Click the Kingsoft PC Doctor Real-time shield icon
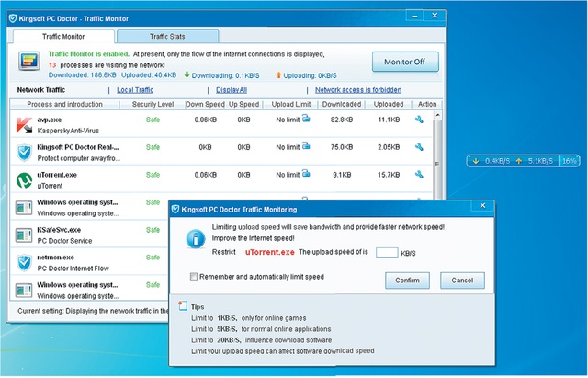The width and height of the screenshot is (588, 378). (24, 153)
